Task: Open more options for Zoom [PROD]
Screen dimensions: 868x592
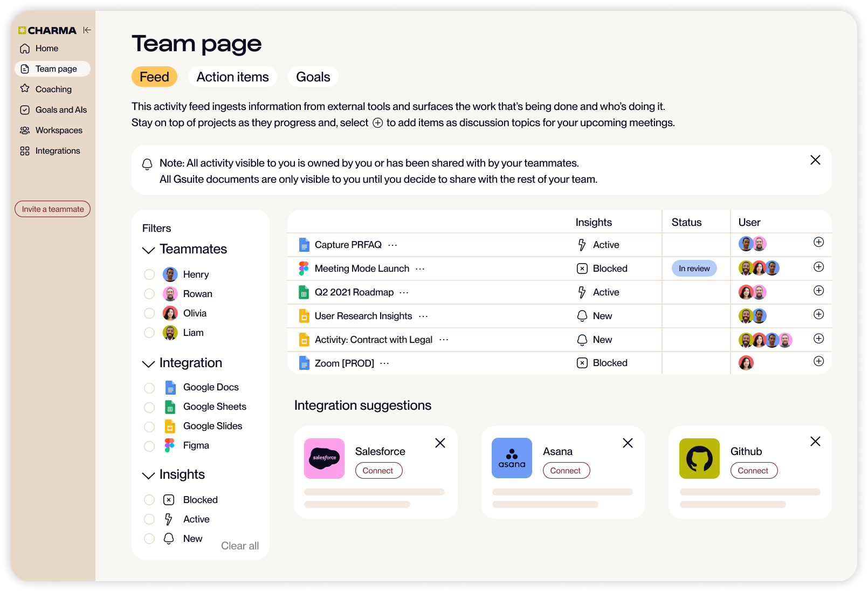Action: pyautogui.click(x=384, y=363)
